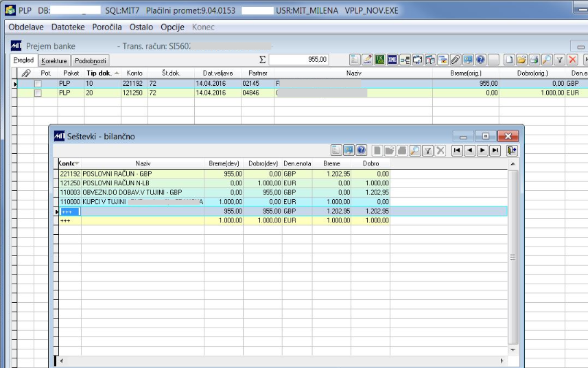The image size is (588, 368).
Task: Click the blue XML export icon
Action: (x=392, y=59)
